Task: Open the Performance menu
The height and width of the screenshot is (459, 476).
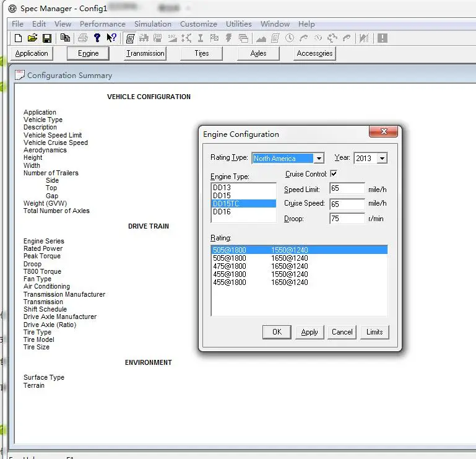Action: (103, 24)
